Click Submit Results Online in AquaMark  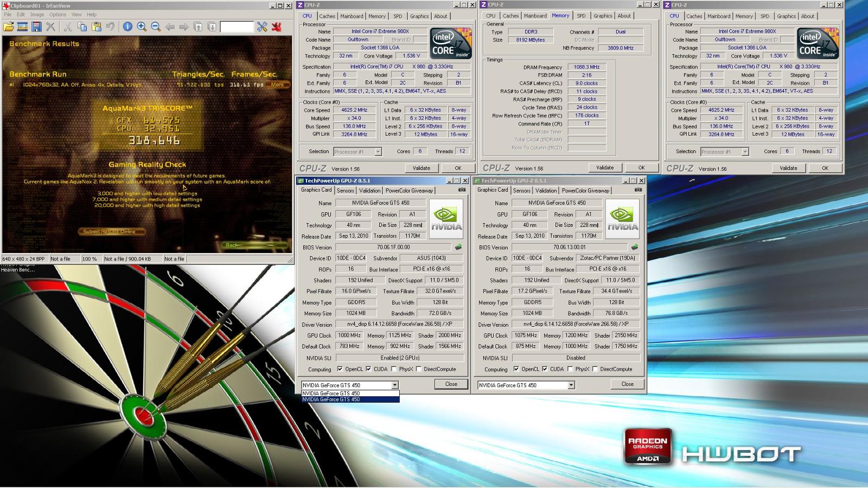coord(113,232)
